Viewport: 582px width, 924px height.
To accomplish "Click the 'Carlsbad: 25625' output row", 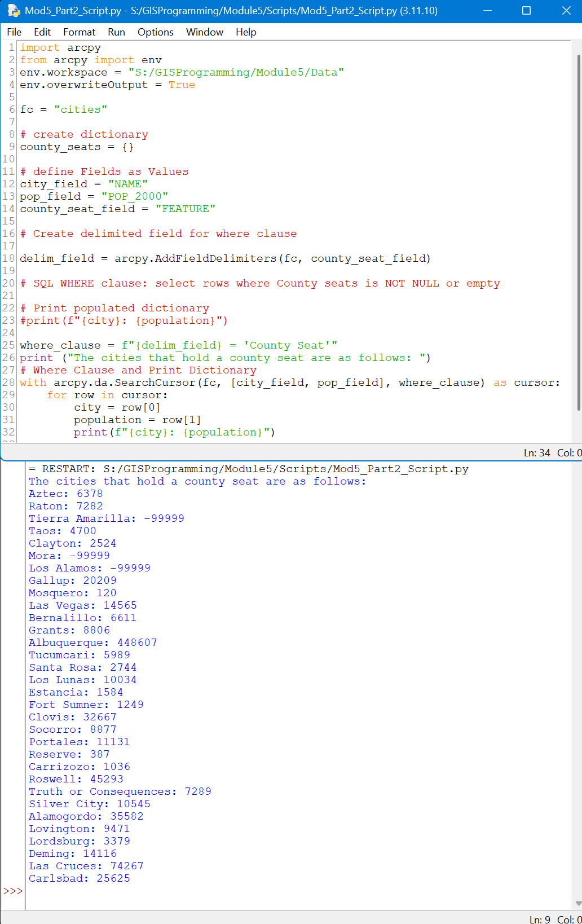I will [x=80, y=878].
